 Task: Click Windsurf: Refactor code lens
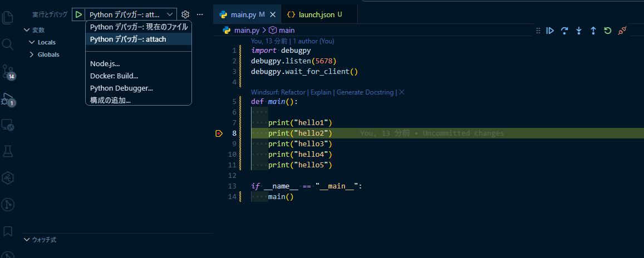278,92
